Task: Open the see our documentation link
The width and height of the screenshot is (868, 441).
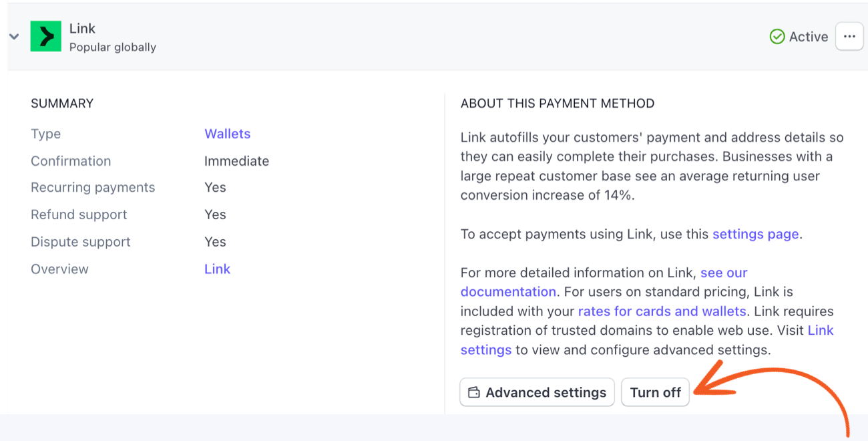Action: (724, 273)
